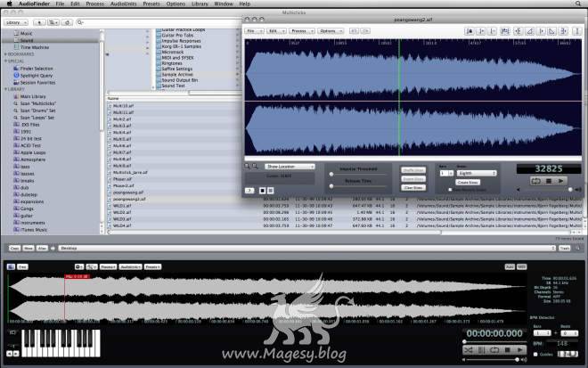Open the AudioUnits menu in menu bar
The image size is (588, 368).
click(123, 4)
